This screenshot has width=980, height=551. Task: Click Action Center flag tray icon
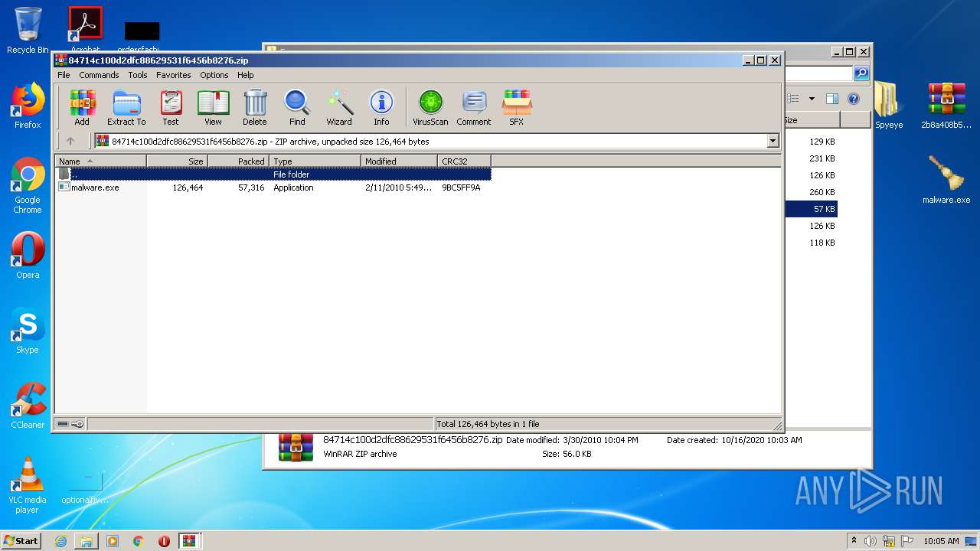[x=907, y=541]
